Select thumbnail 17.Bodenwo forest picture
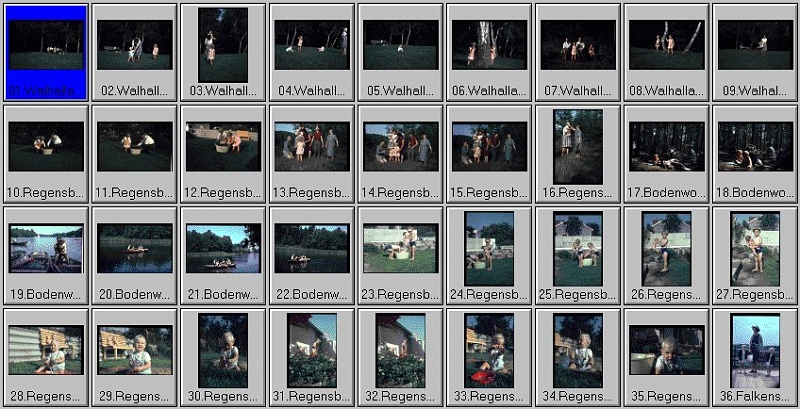The width and height of the screenshot is (800, 409). click(x=666, y=146)
